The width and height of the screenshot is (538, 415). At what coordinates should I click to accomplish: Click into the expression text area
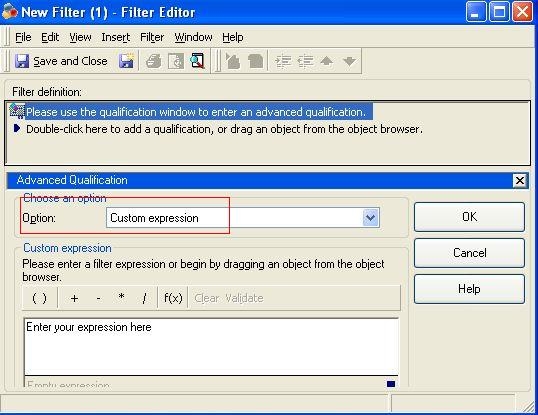pos(211,346)
